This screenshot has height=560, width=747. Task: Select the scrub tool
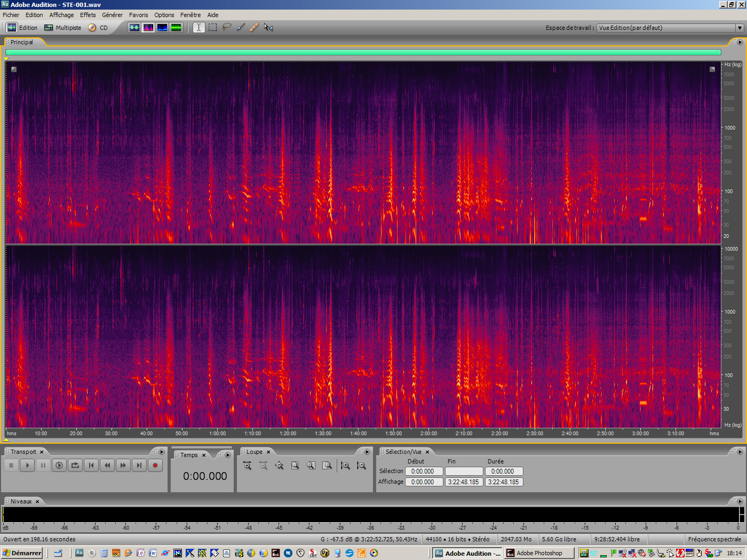point(268,27)
